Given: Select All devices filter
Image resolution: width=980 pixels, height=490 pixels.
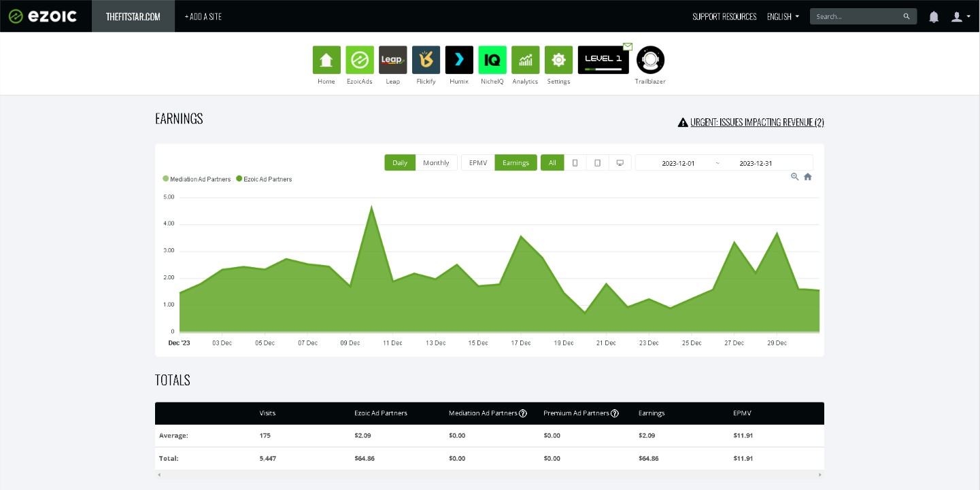Looking at the screenshot, I should (552, 162).
